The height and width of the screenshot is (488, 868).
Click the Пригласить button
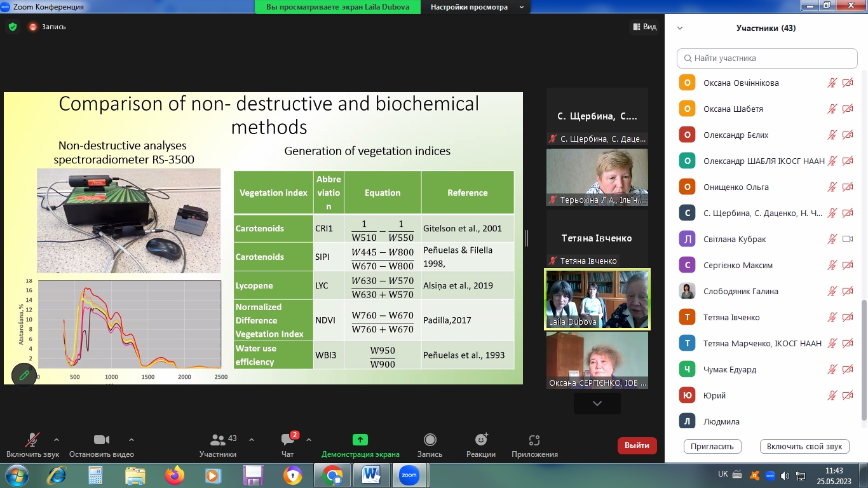(x=712, y=446)
